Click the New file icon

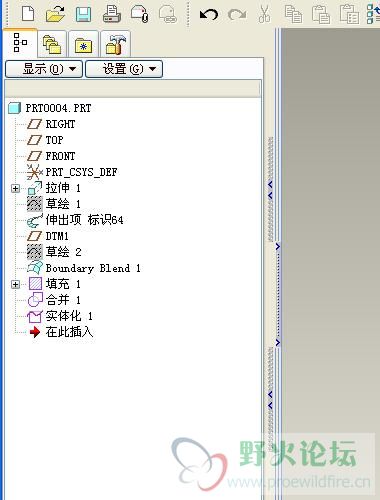pos(28,13)
